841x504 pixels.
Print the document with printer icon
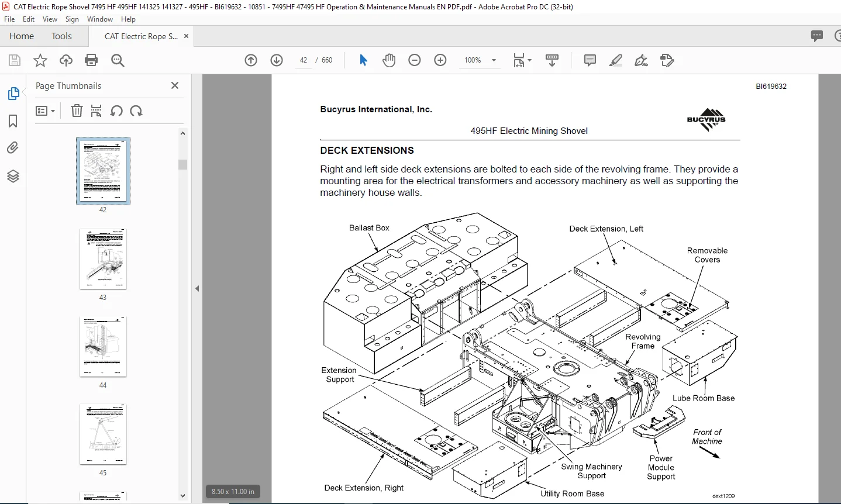point(91,60)
